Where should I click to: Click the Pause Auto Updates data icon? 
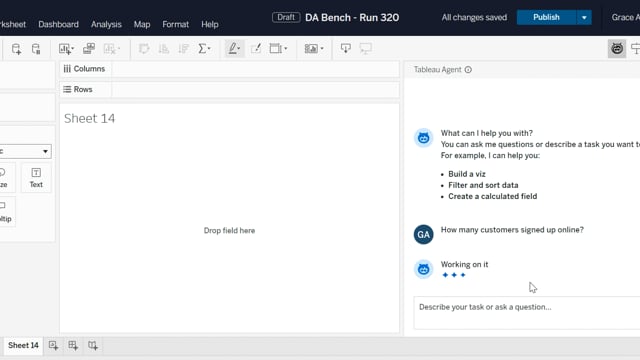pyautogui.click(x=36, y=49)
